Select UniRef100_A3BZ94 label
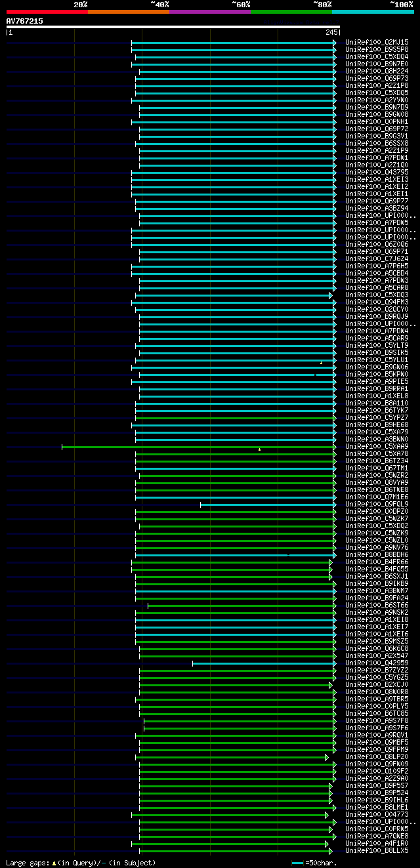 377,208
